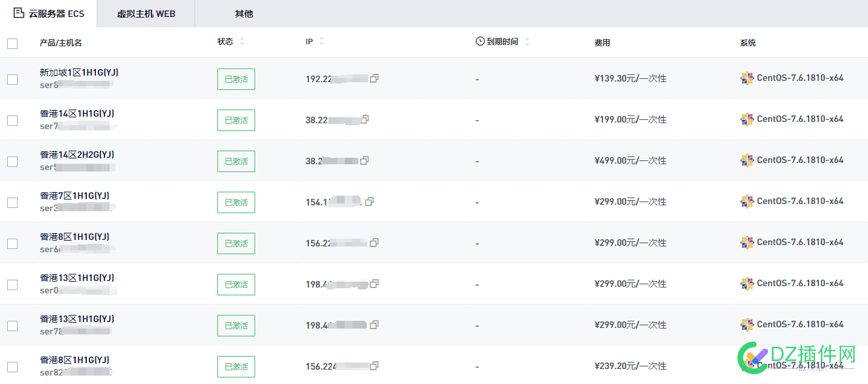The height and width of the screenshot is (384, 868).
Task: Click CentOS icon in 新加坡1区 row
Action: [747, 78]
